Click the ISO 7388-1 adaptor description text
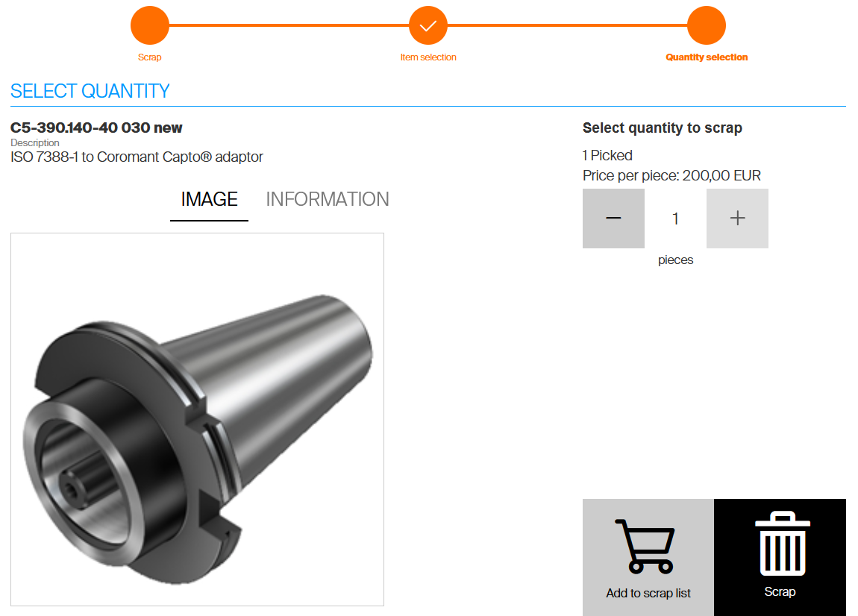Image resolution: width=858 pixels, height=616 pixels. pos(137,157)
